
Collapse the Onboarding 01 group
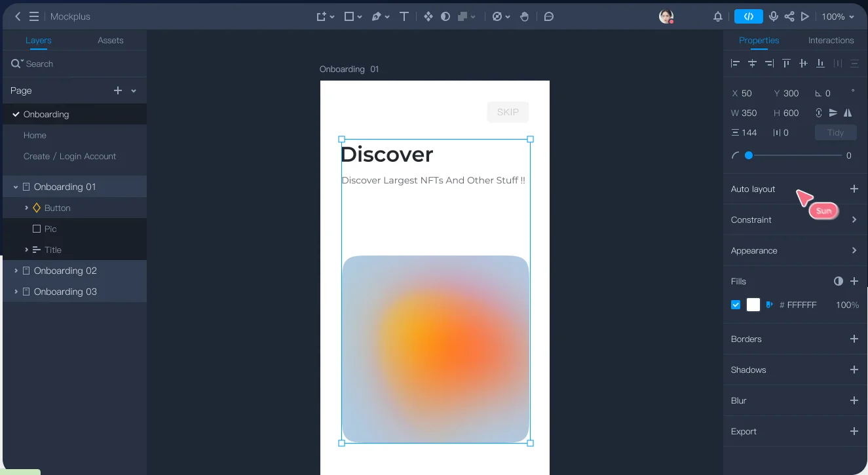click(x=16, y=186)
